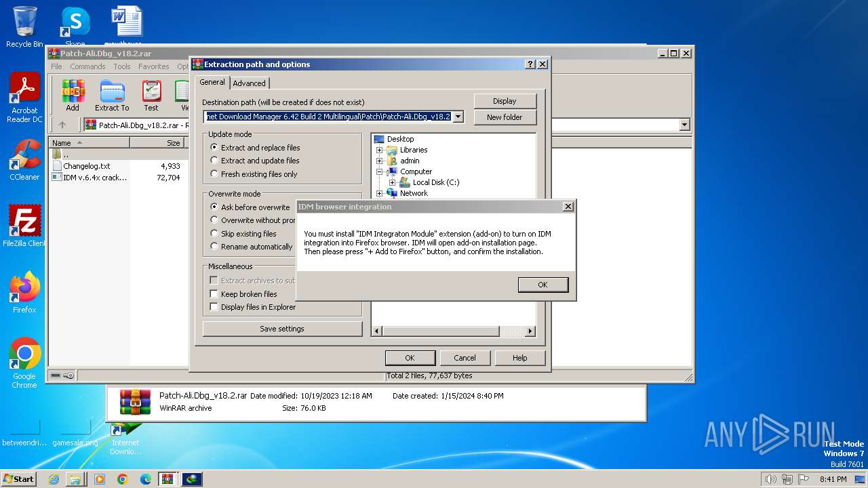Select Fresh existing files only option
Viewport: 868px width, 488px height.
tap(254, 174)
